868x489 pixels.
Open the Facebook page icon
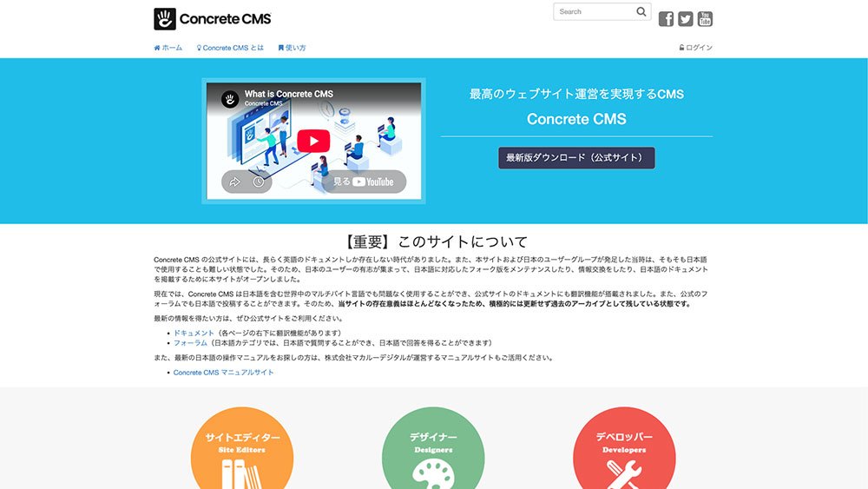point(666,19)
